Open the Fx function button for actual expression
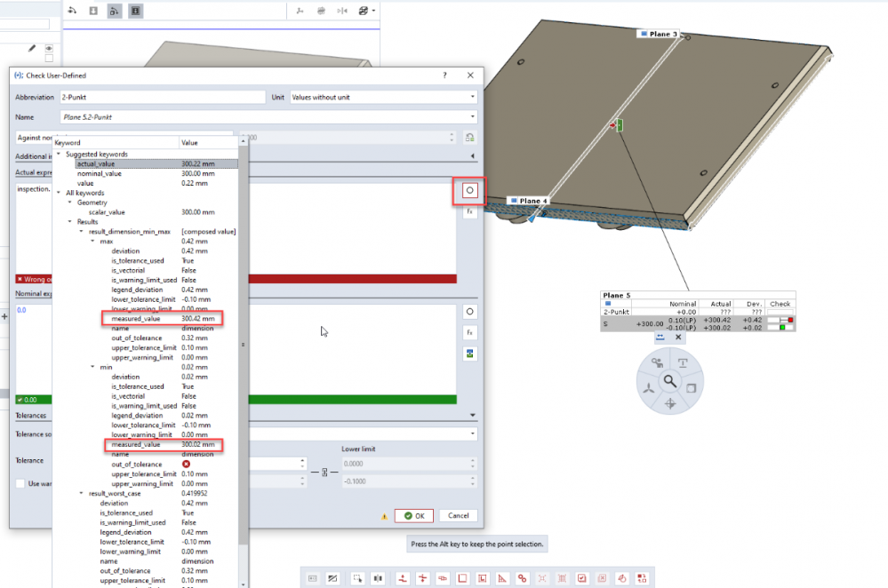Screen dimensions: 888x588 [468, 211]
